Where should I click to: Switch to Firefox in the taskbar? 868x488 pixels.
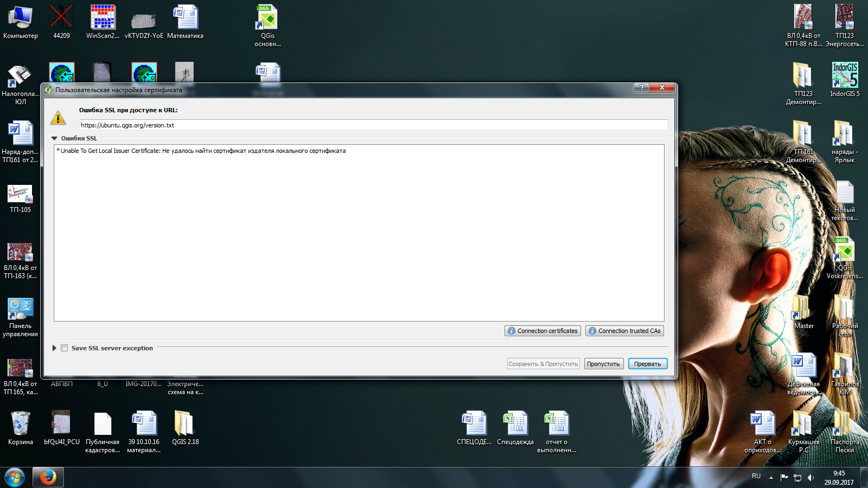[x=48, y=478]
